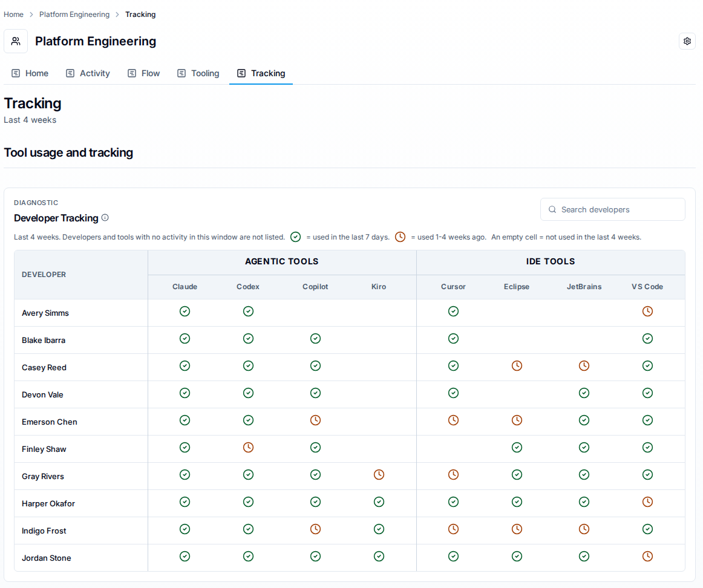Open the settings gear icon
The image size is (703, 588).
pos(687,41)
